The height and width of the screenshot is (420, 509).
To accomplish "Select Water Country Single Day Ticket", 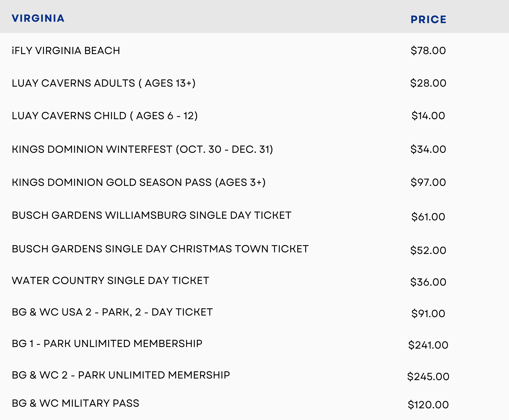I will [110, 281].
